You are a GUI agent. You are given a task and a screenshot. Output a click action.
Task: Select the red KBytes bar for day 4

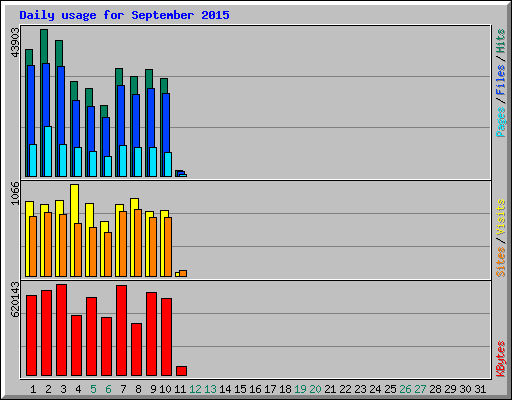(x=77, y=346)
